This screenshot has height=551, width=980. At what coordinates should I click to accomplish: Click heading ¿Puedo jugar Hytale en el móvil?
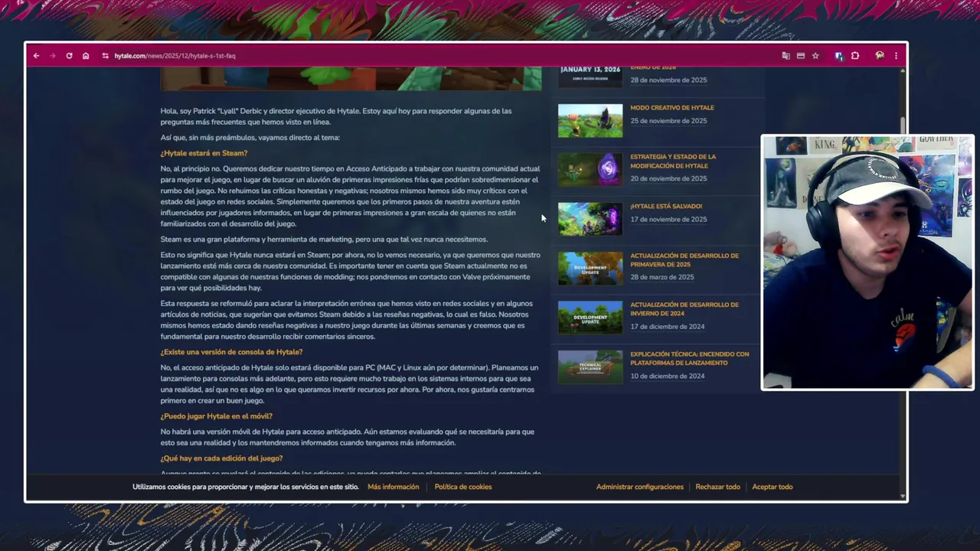click(217, 416)
